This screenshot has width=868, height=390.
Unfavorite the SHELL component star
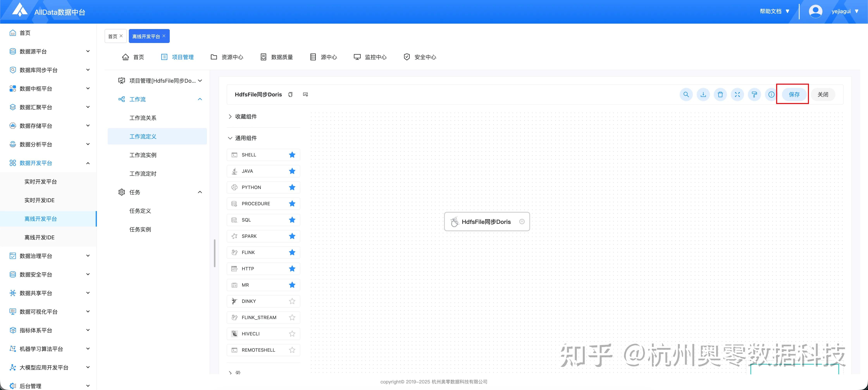tap(292, 155)
